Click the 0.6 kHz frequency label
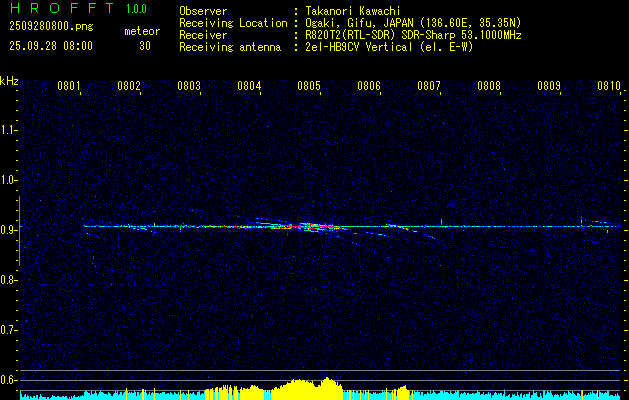Image resolution: width=629 pixels, height=400 pixels. (x=8, y=380)
